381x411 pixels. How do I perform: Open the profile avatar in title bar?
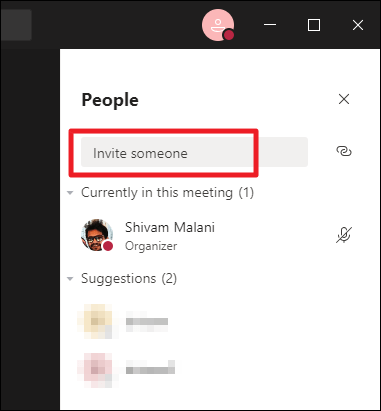218,25
